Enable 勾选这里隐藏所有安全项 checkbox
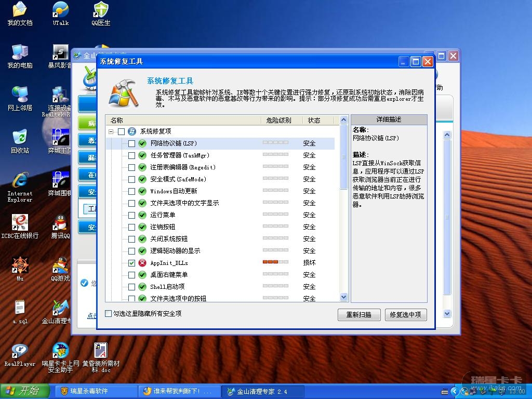Image resolution: width=532 pixels, height=399 pixels. [108, 313]
